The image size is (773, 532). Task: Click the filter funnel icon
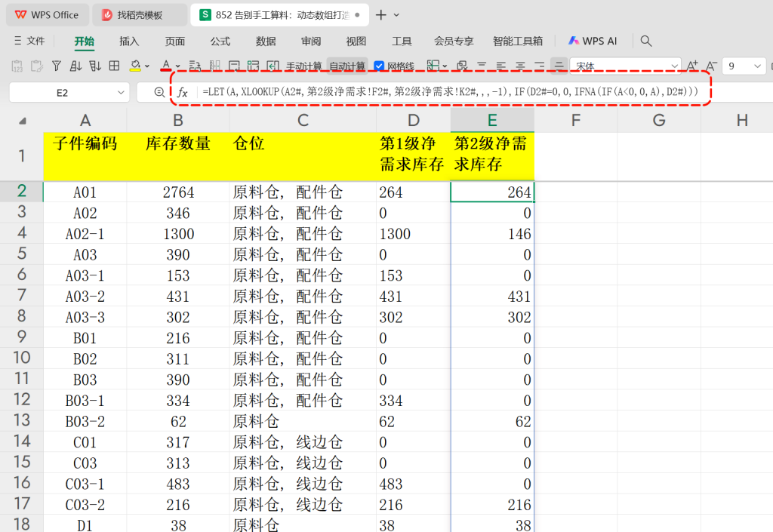point(57,66)
